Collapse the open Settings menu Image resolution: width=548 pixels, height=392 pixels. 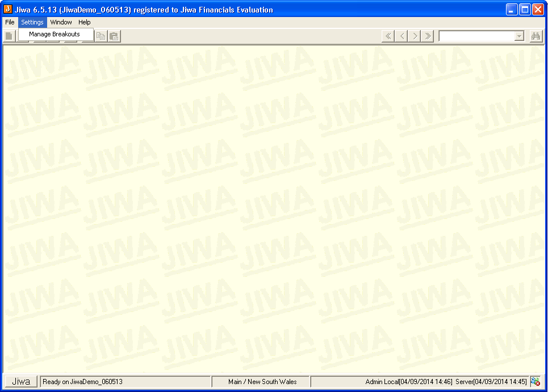coord(32,22)
